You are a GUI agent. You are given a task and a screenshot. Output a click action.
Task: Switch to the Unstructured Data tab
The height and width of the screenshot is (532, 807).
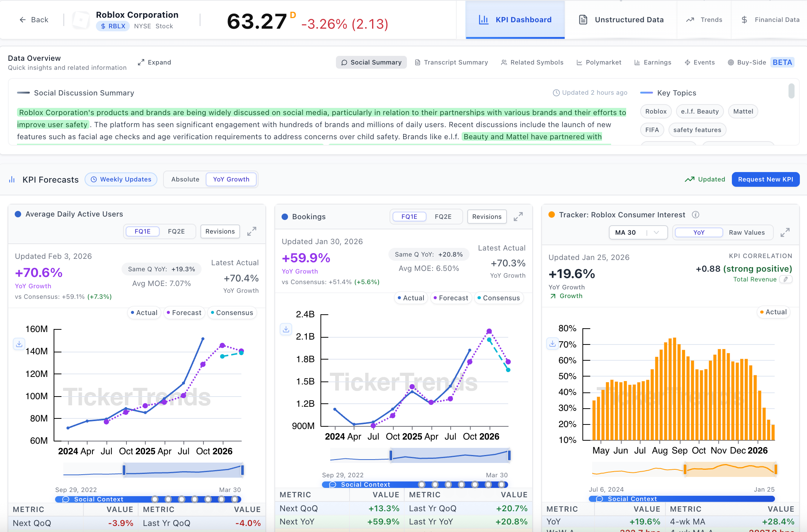(x=621, y=20)
